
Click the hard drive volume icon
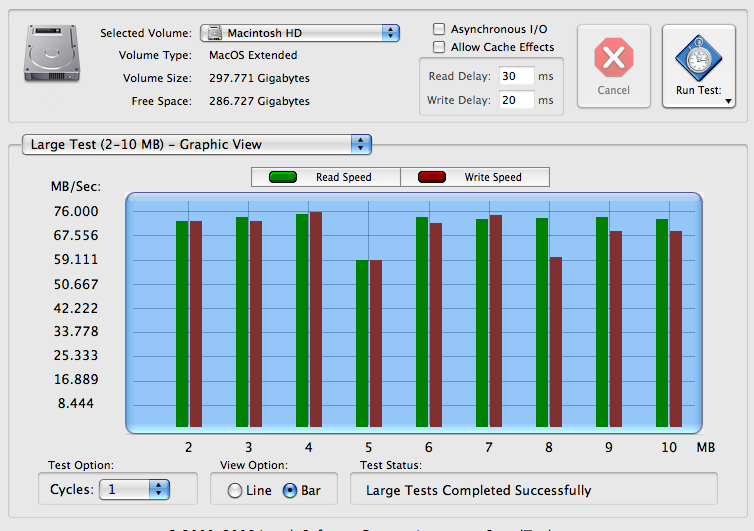tap(52, 53)
